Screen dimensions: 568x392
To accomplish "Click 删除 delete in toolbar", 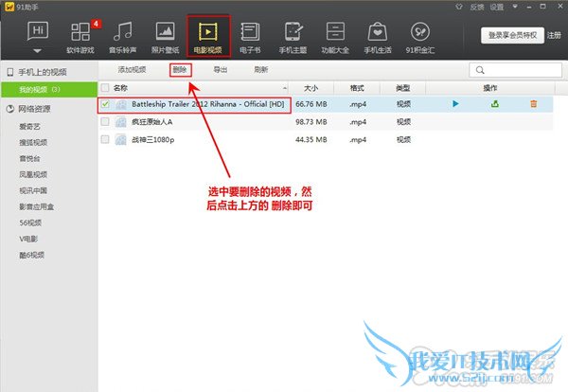I will 180,69.
